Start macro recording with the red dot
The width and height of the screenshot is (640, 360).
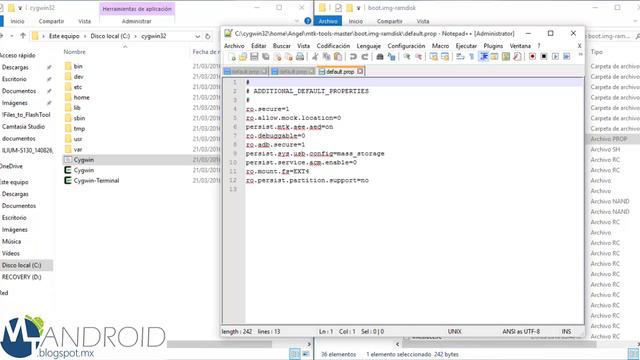532,57
